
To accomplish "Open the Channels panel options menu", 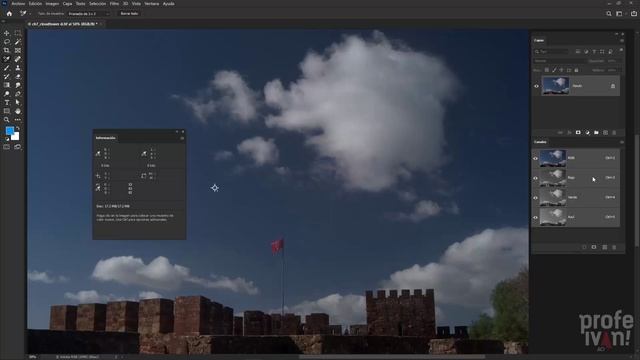I will [x=622, y=142].
